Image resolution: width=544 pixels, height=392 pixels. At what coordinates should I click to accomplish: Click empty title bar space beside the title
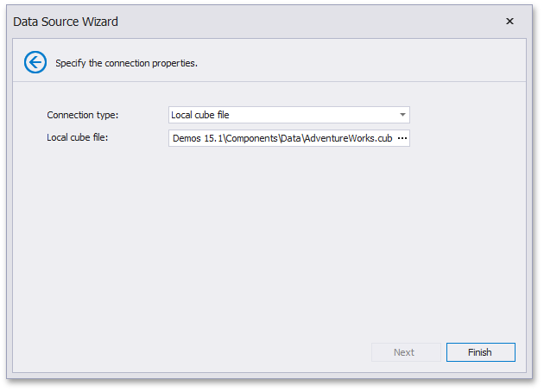(x=302, y=22)
